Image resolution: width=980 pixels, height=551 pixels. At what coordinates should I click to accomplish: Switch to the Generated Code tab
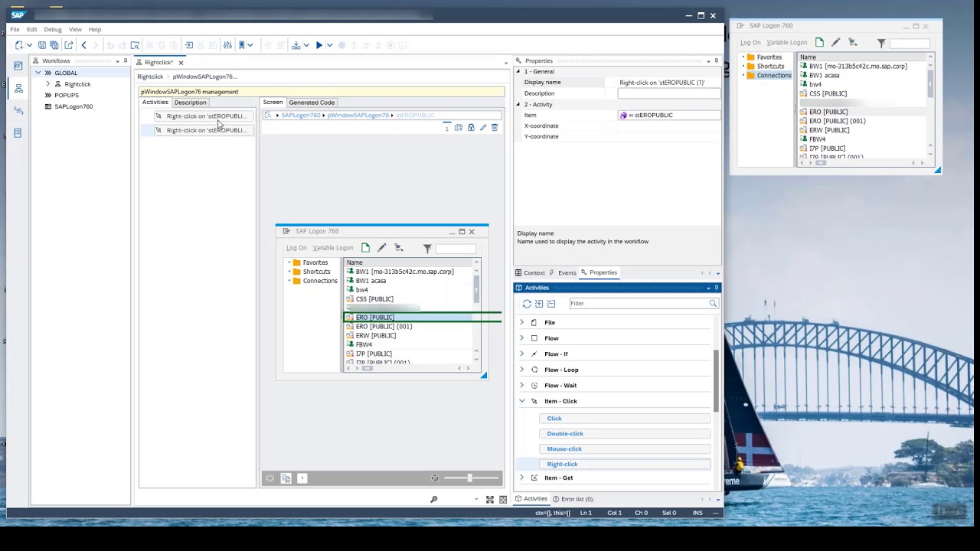click(312, 102)
